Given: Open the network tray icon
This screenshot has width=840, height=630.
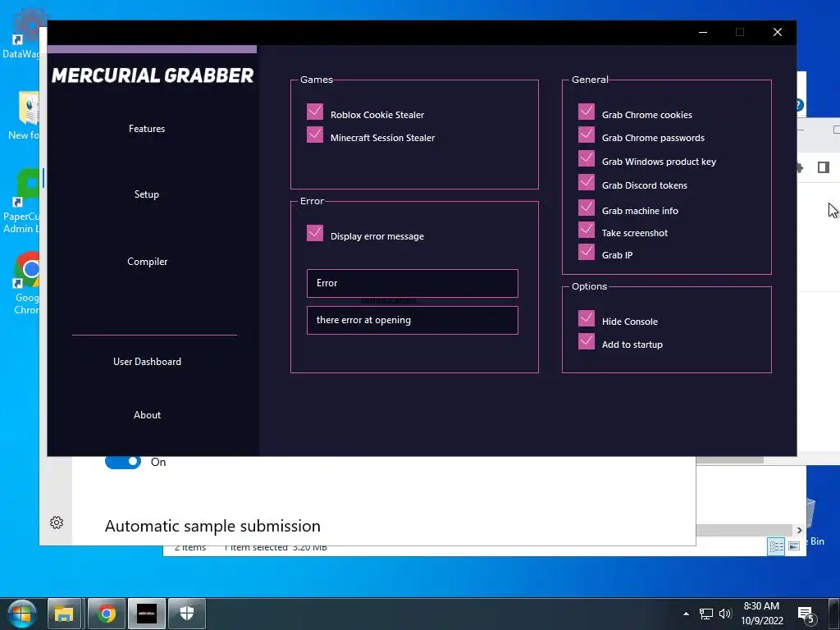Looking at the screenshot, I should [706, 614].
